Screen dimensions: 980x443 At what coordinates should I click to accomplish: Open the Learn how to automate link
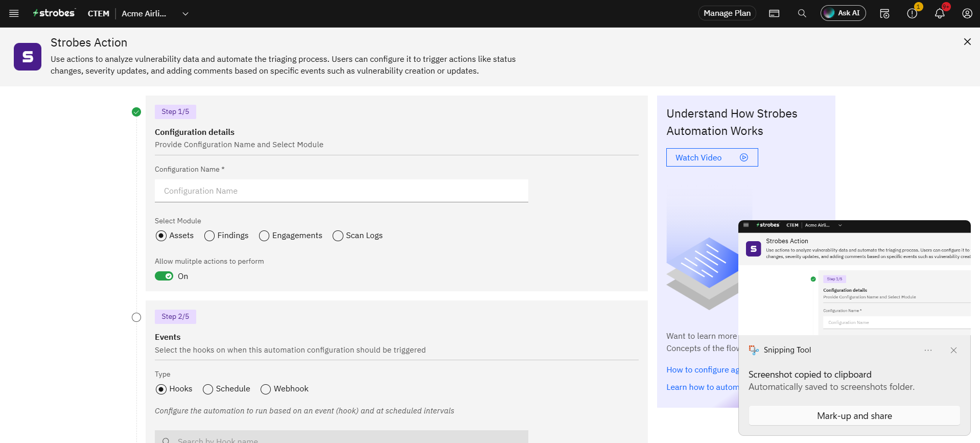[x=703, y=387]
